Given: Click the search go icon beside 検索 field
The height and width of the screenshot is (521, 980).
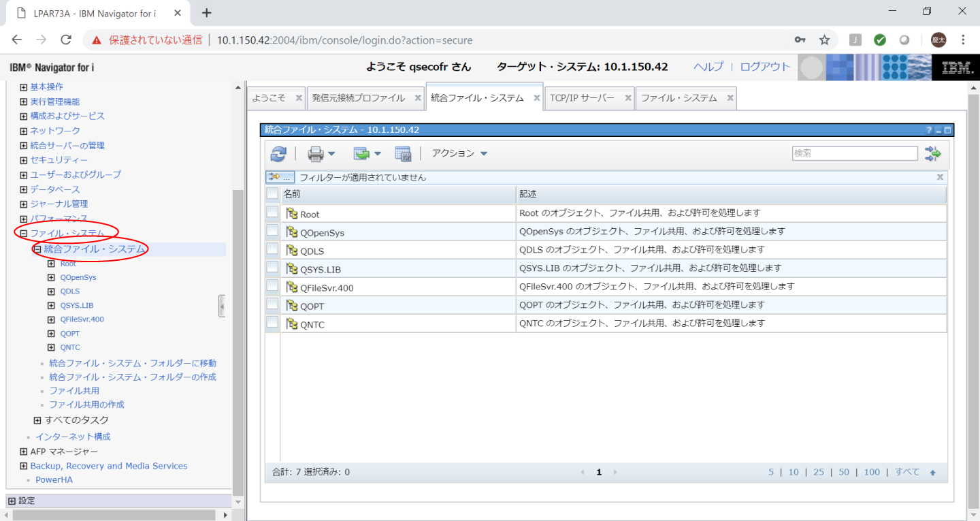Looking at the screenshot, I should 932,154.
